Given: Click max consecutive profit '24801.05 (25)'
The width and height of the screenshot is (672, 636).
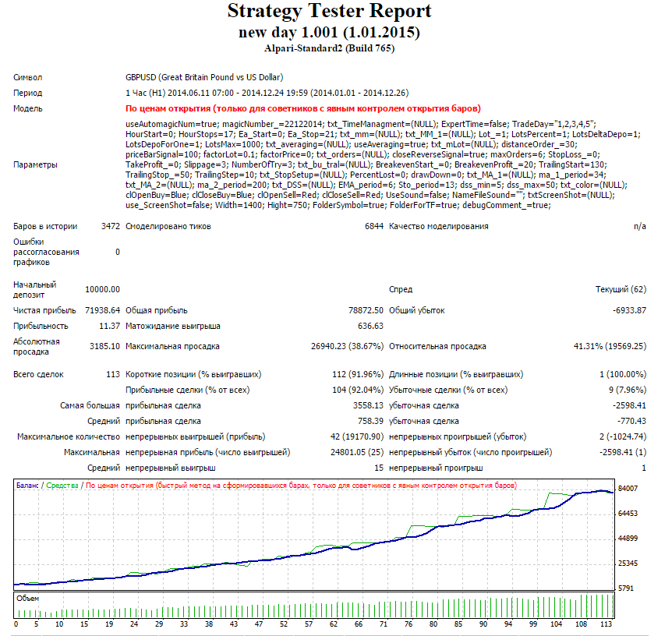Looking at the screenshot, I should coord(357,452).
